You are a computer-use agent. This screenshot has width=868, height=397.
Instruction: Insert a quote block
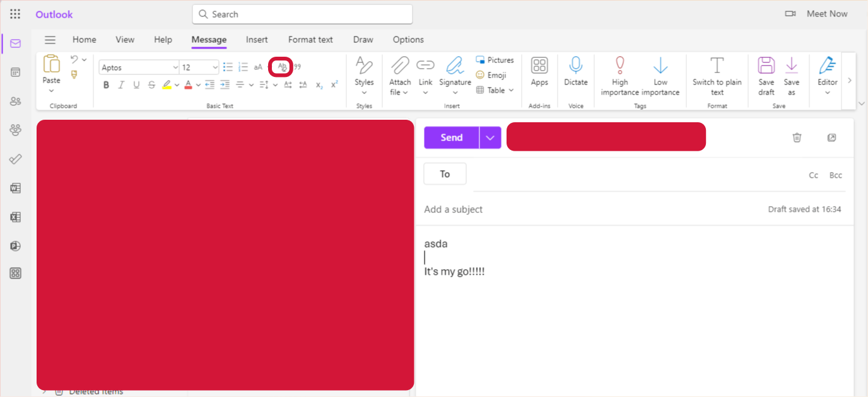pyautogui.click(x=297, y=67)
